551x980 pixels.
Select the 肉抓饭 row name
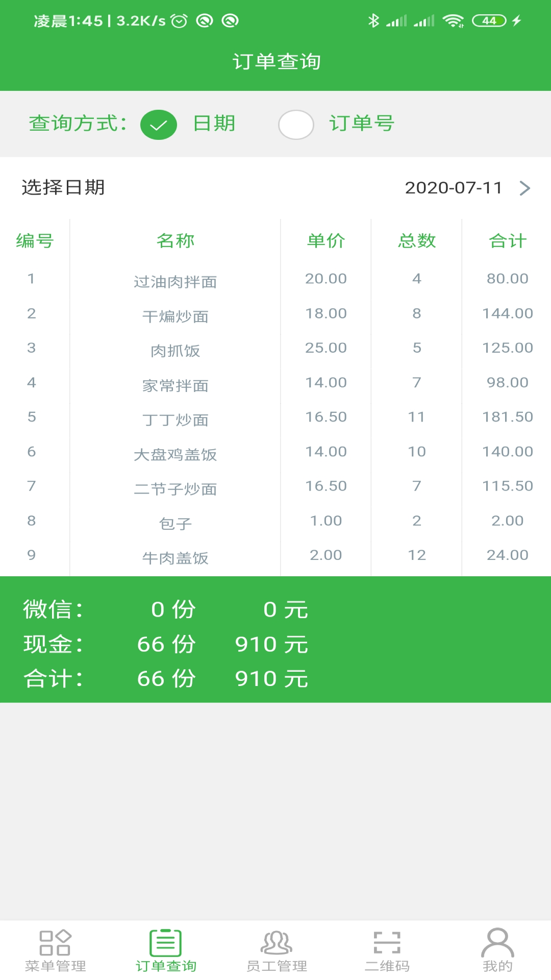[175, 351]
